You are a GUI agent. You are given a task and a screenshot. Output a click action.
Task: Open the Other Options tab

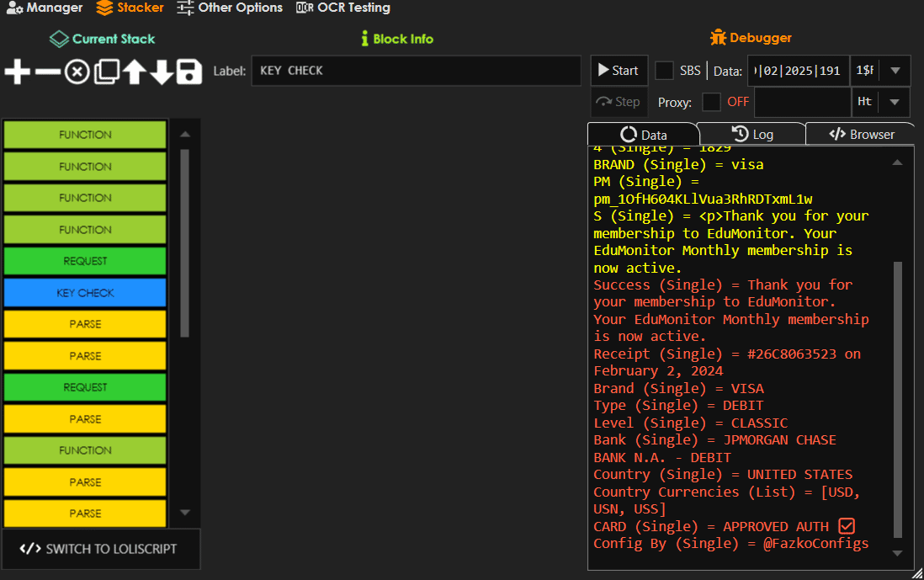(230, 8)
